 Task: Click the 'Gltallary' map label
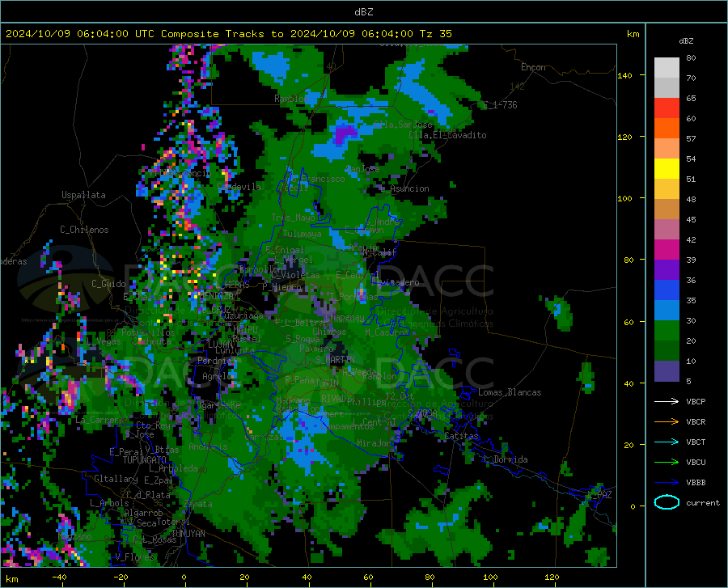tap(116, 479)
